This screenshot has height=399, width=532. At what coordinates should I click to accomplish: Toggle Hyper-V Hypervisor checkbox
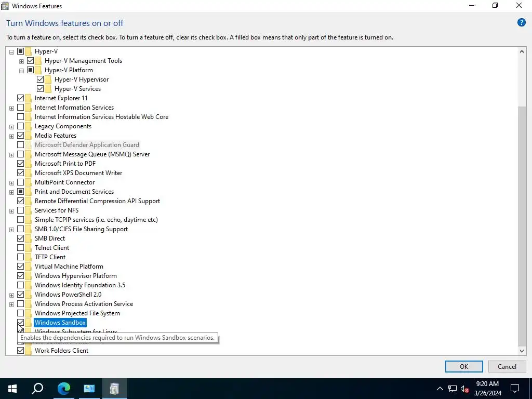[x=40, y=79]
